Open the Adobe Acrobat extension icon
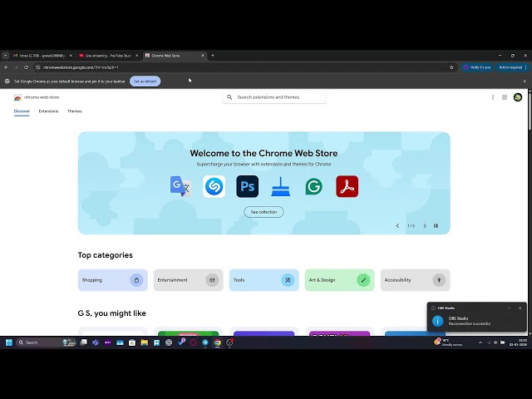532x399 pixels. tap(347, 186)
